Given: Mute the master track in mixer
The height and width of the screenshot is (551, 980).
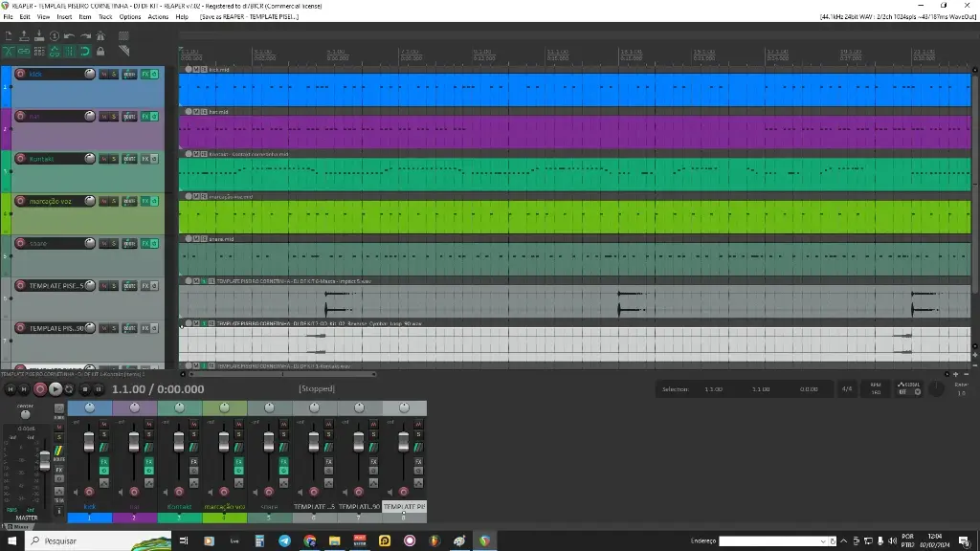Looking at the screenshot, I should tap(58, 428).
